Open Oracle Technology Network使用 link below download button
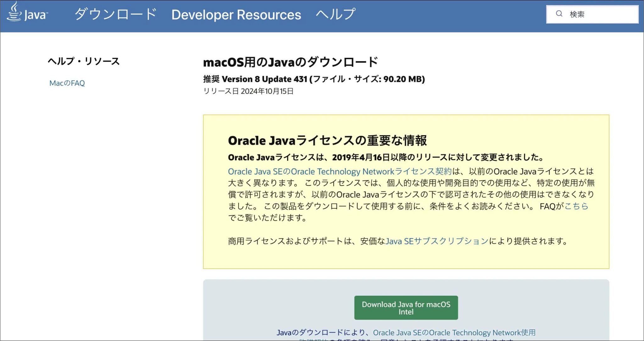This screenshot has height=341, width=644. point(454,333)
